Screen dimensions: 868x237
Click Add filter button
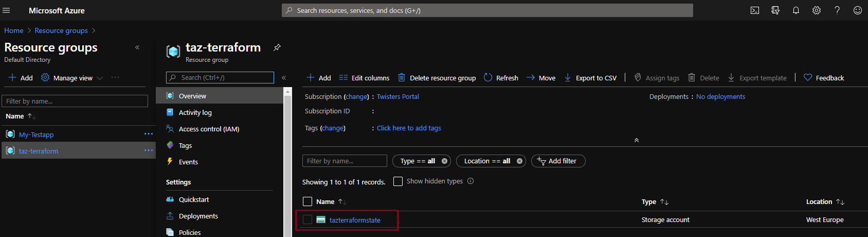[x=558, y=161]
